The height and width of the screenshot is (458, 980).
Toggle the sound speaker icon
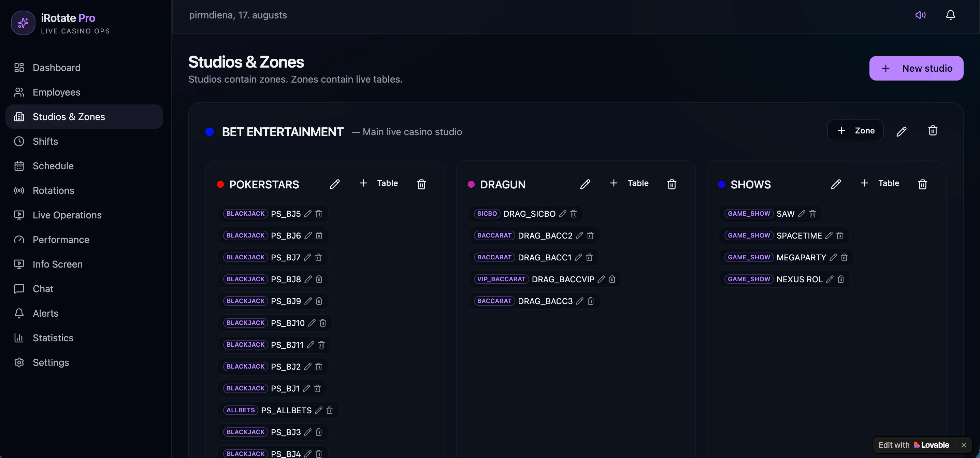click(x=920, y=15)
